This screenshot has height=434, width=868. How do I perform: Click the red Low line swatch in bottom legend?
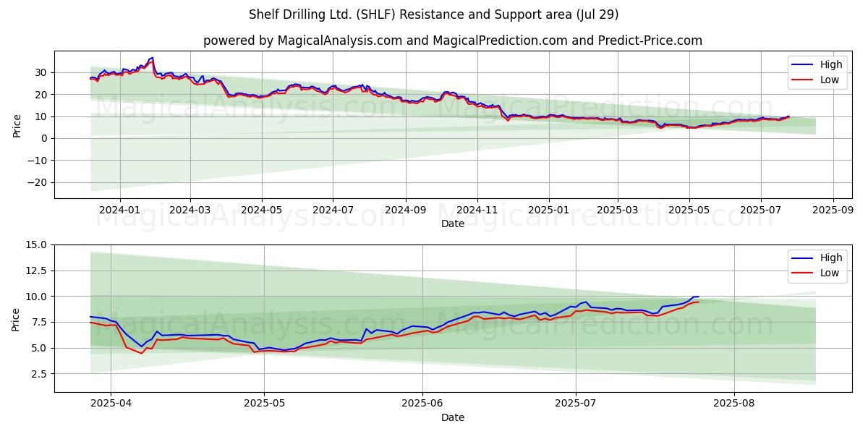tap(803, 274)
